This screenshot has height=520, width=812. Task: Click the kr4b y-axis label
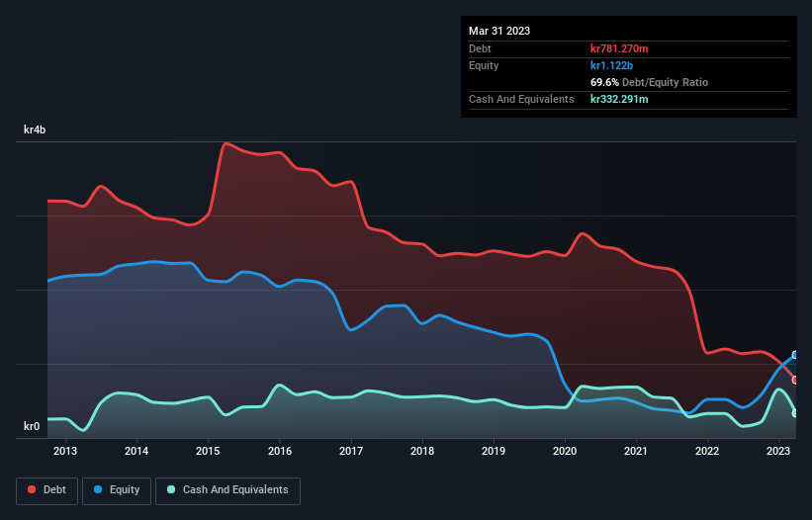pos(35,130)
